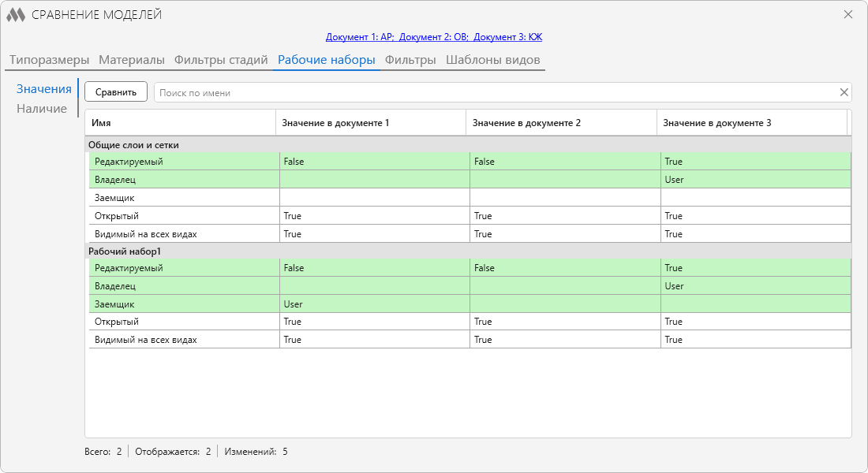Viewport: 868px width, 473px height.
Task: Open the Типоразмеры tab
Action: tap(49, 60)
